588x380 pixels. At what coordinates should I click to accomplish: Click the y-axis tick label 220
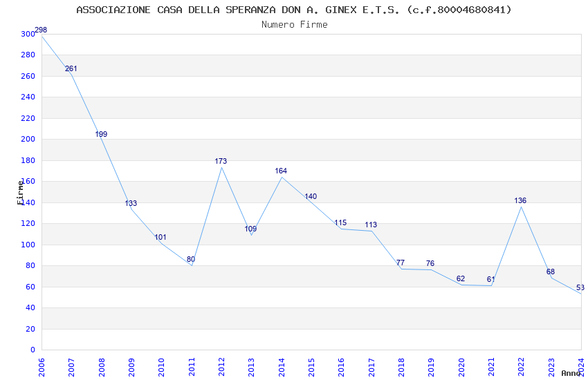[x=28, y=118]
